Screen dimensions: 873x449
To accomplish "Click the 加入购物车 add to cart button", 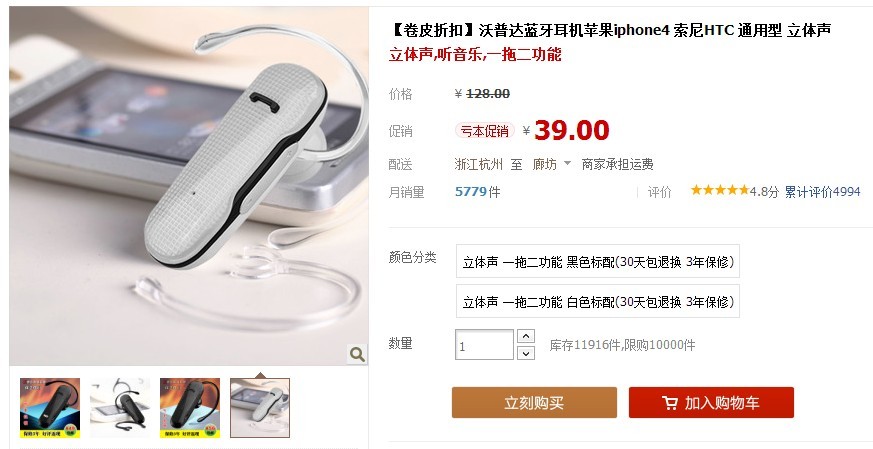I will point(711,402).
